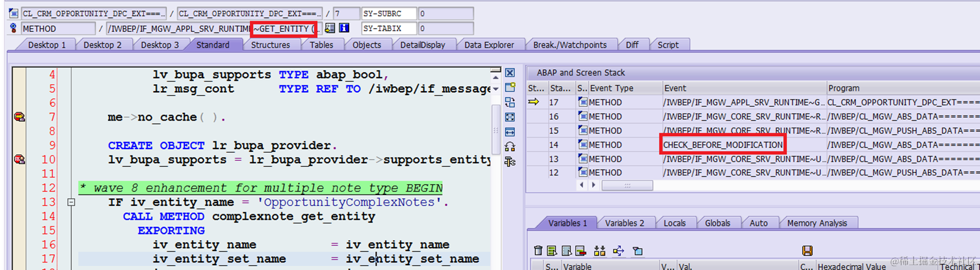Click the Variable column header
The image size is (980, 270).
click(609, 266)
